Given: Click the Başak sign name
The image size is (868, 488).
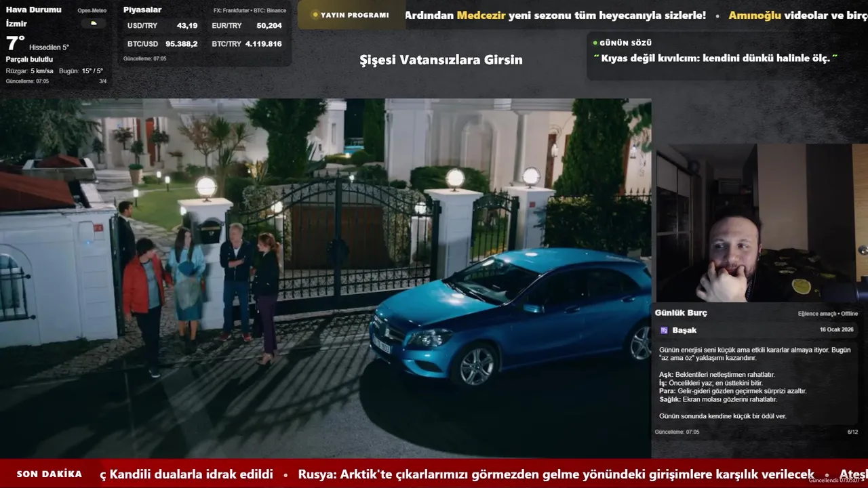Looking at the screenshot, I should point(684,330).
